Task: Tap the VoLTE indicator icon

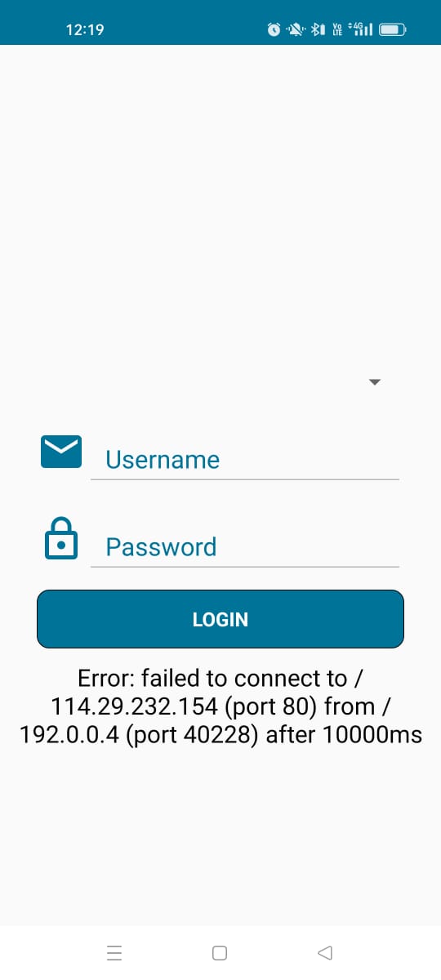Action: 337,30
